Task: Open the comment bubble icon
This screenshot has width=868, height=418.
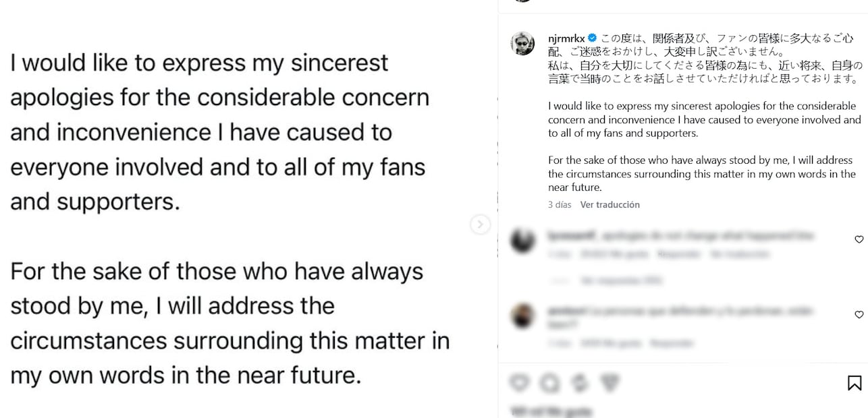Action: tap(549, 383)
